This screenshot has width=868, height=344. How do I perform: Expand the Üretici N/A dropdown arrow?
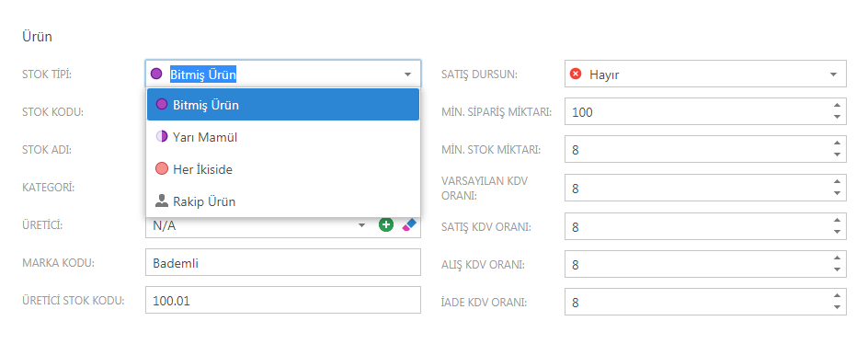click(362, 225)
